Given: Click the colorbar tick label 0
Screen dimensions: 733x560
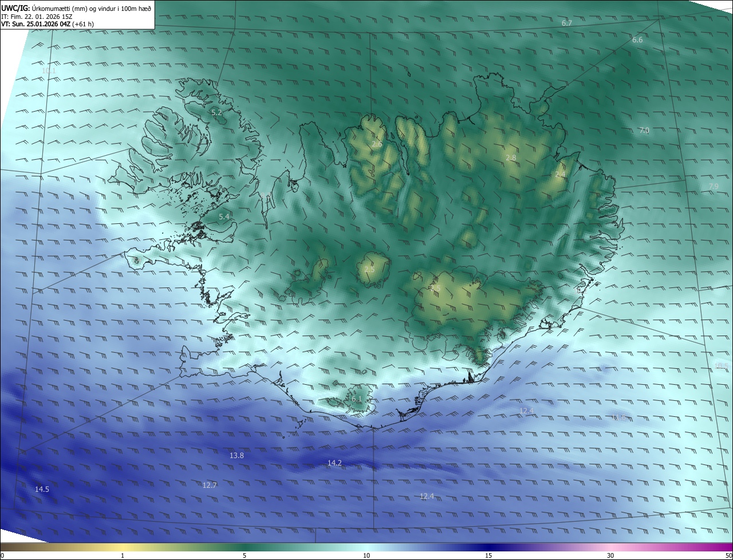Looking at the screenshot, I should (x=2, y=555).
